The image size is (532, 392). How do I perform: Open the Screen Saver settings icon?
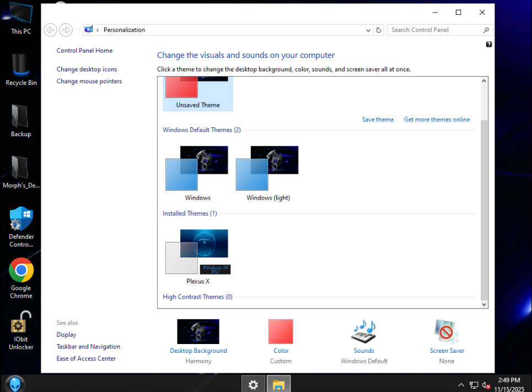point(447,332)
